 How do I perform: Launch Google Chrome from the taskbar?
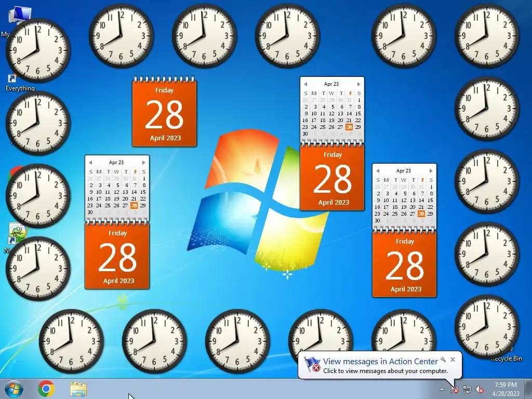46,389
